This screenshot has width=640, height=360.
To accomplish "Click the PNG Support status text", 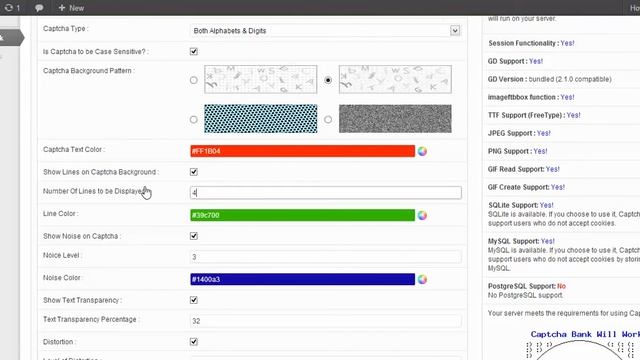I will (518, 151).
